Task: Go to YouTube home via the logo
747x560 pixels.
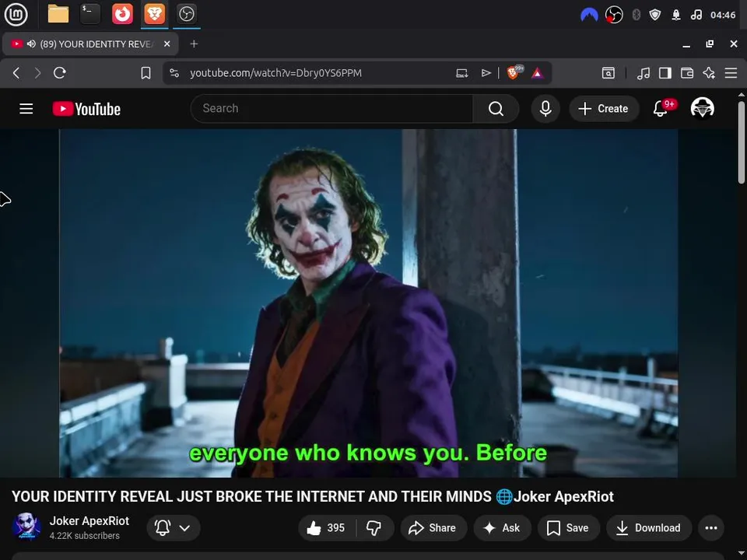Action: click(x=86, y=109)
